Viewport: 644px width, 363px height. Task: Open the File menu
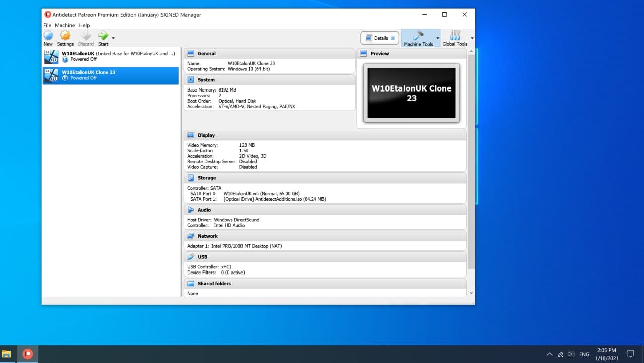coord(47,25)
